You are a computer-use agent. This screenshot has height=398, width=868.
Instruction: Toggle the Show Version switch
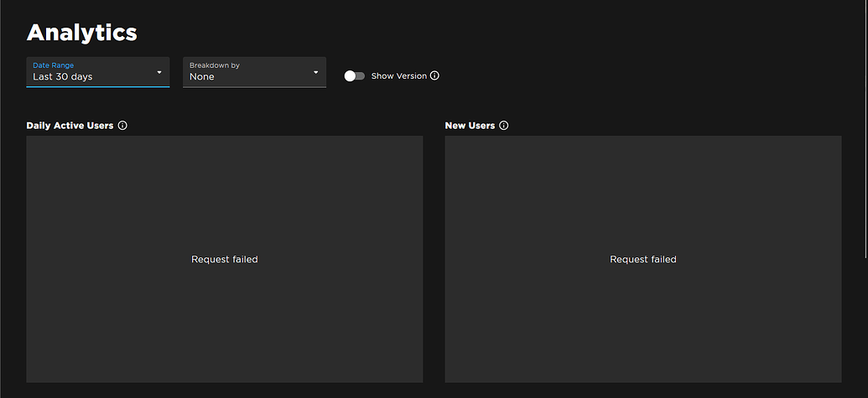(354, 75)
